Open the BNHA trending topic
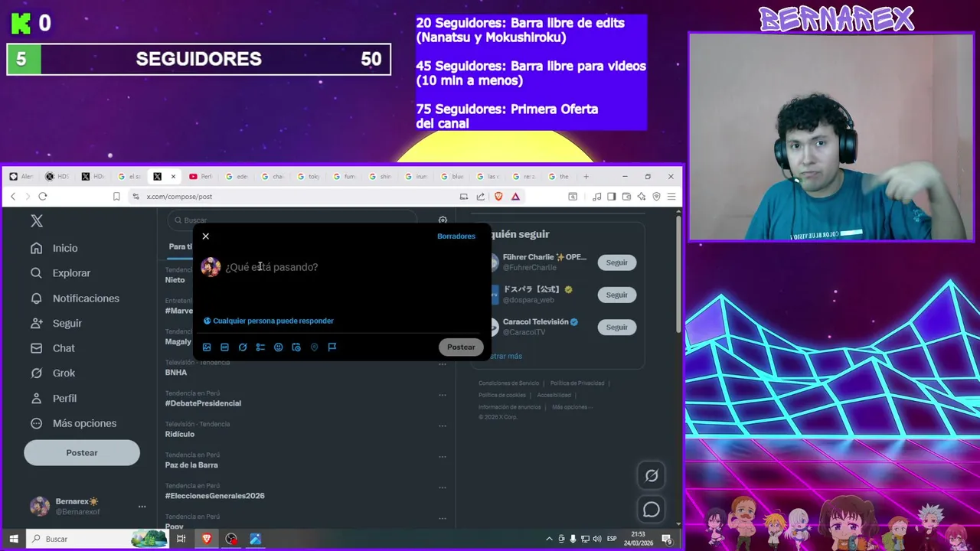The height and width of the screenshot is (551, 980). pyautogui.click(x=176, y=373)
